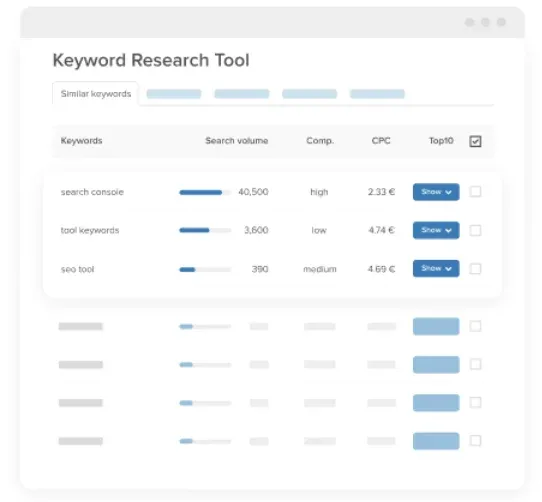Select the search console keyword
Viewport: 542px width, 502px height.
(x=92, y=192)
